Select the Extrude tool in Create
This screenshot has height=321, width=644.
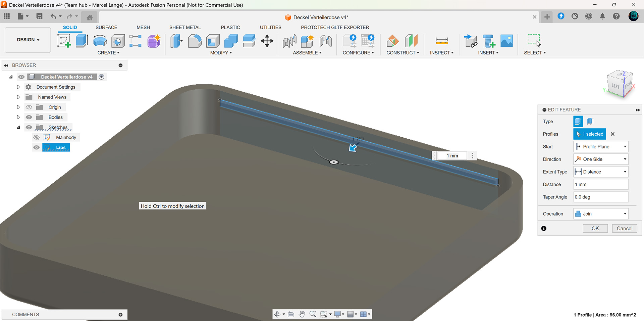click(x=82, y=41)
